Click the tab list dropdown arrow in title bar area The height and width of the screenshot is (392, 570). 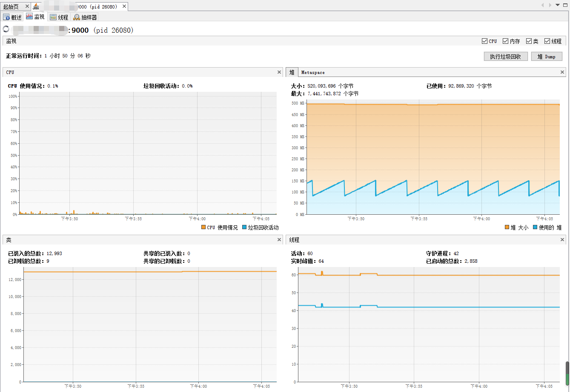click(x=558, y=5)
